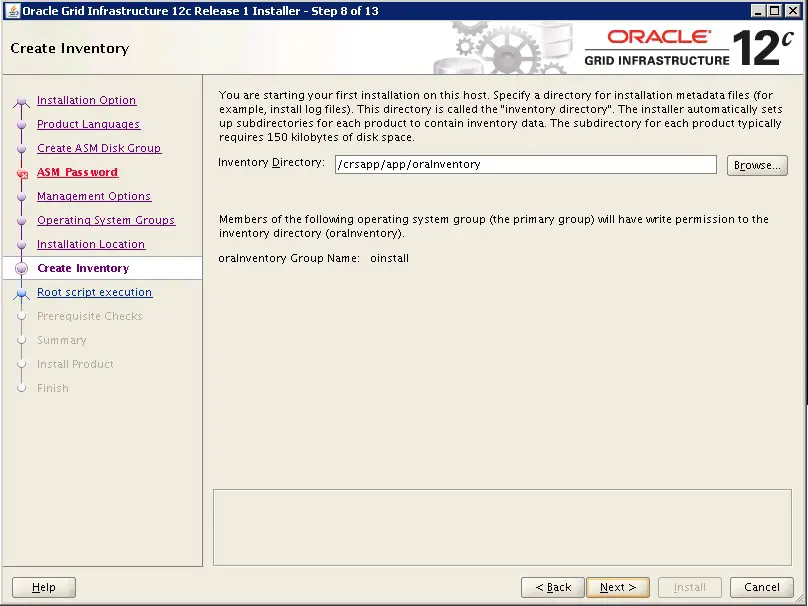Image resolution: width=808 pixels, height=606 pixels.
Task: Open the Installation Option step
Action: coord(87,100)
